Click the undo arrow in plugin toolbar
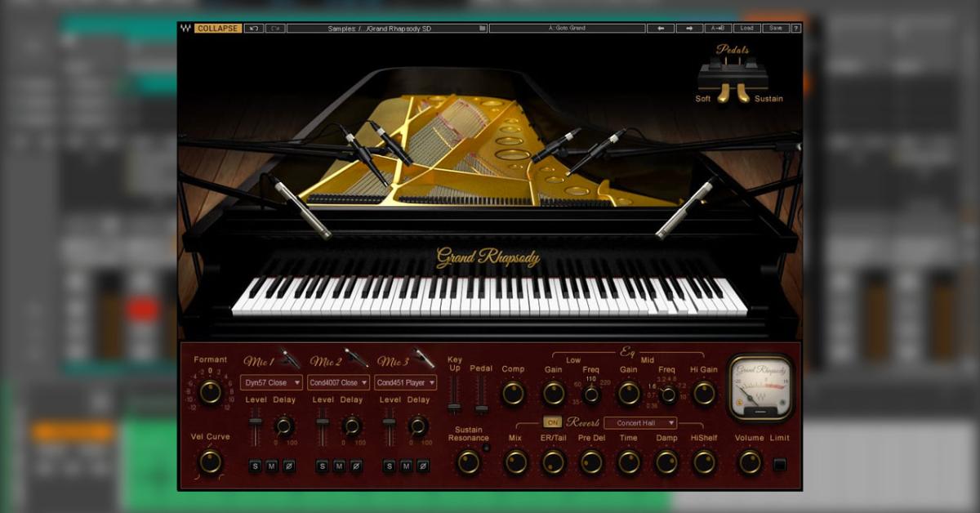 pos(253,29)
